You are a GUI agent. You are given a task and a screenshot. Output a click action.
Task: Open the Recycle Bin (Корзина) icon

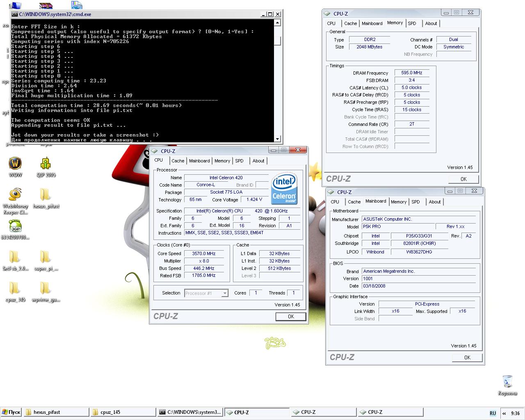coord(507,385)
